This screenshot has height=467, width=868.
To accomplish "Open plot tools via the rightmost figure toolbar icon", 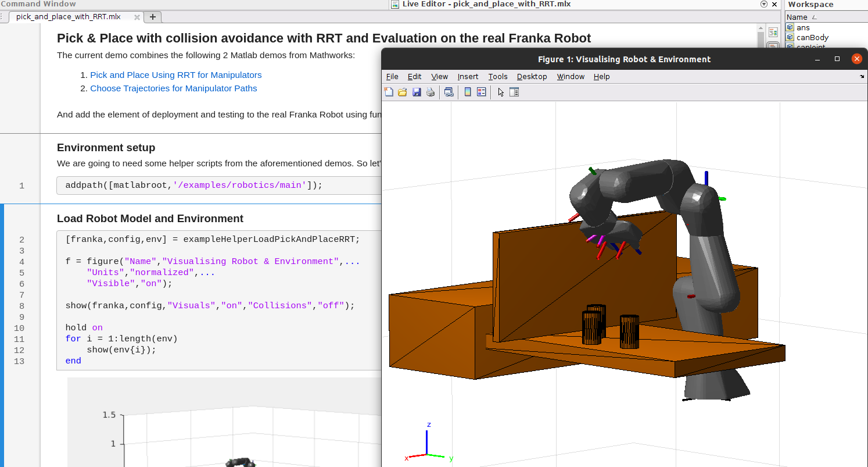I will point(514,91).
